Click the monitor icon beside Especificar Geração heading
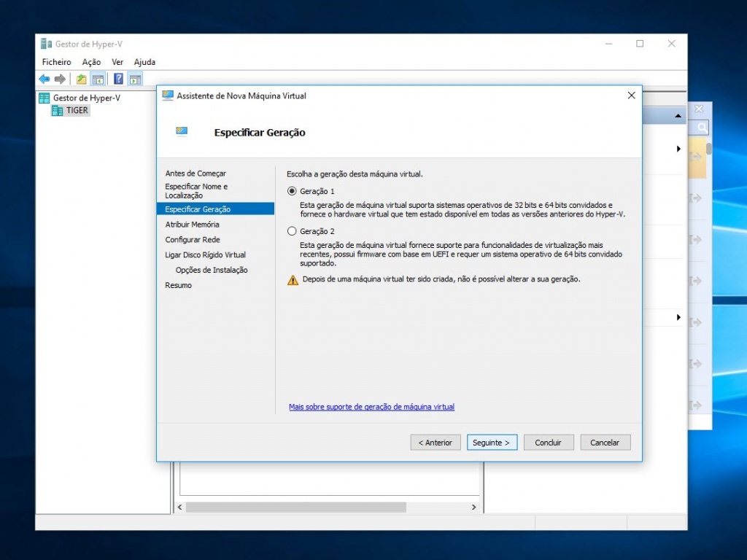Screen dimensions: 747x560 tap(180, 132)
